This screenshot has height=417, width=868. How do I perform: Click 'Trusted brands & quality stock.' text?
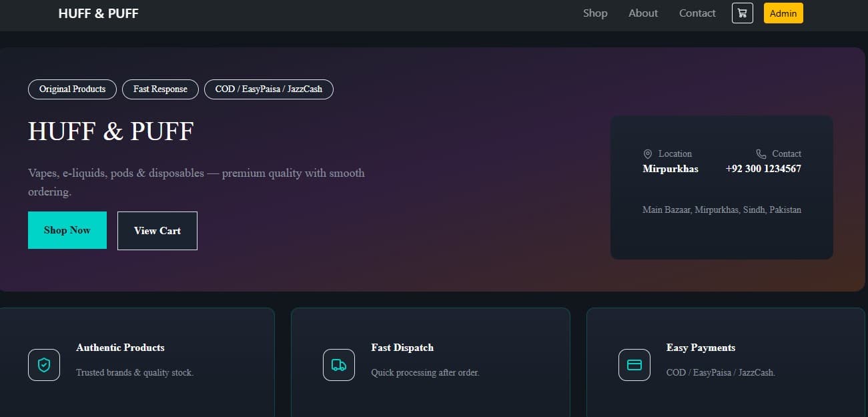(135, 373)
